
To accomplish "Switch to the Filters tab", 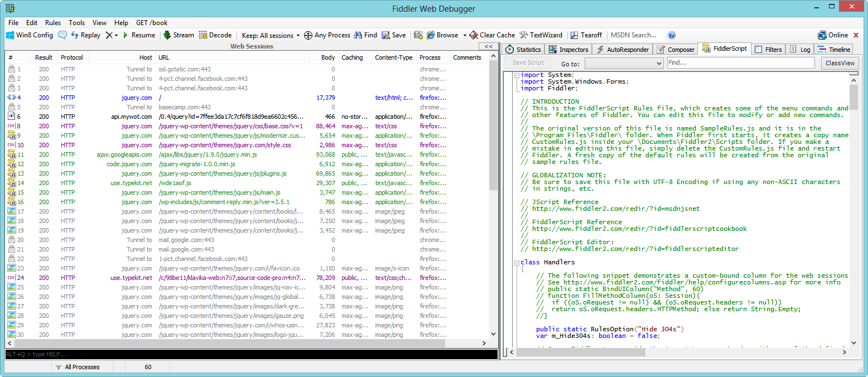I will (x=768, y=50).
